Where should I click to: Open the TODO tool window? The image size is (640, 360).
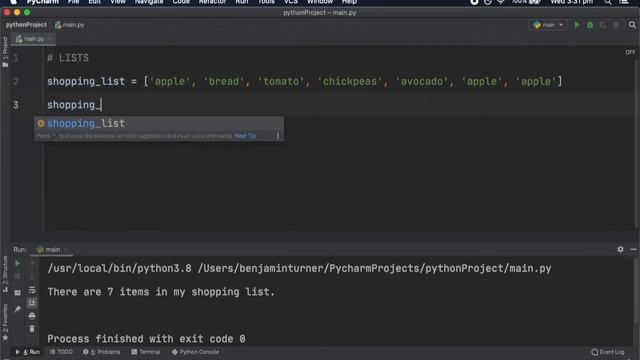pyautogui.click(x=61, y=352)
